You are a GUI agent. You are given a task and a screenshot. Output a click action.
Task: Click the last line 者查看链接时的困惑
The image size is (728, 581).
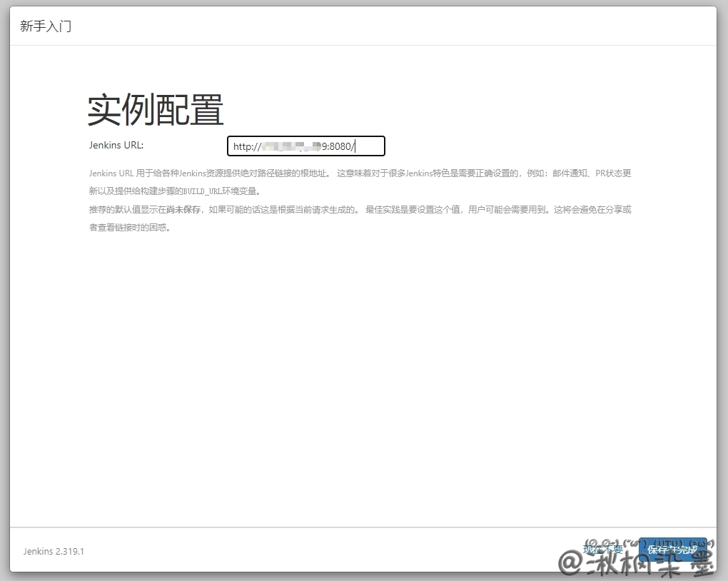point(130,228)
